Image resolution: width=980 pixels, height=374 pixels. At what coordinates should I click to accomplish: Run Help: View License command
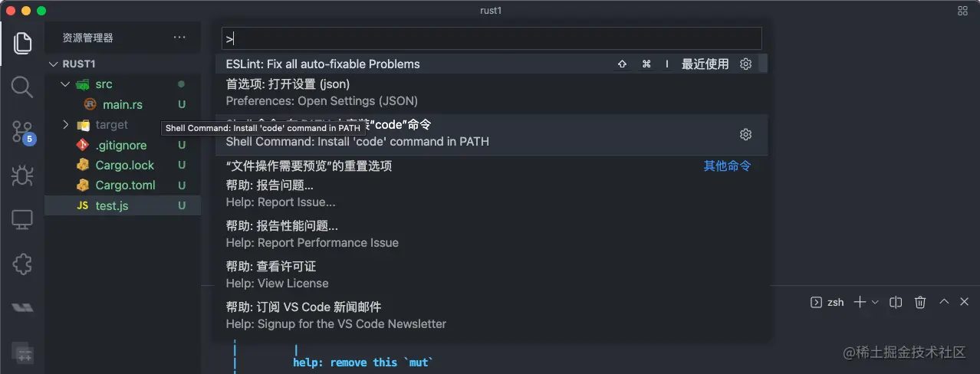(x=491, y=275)
